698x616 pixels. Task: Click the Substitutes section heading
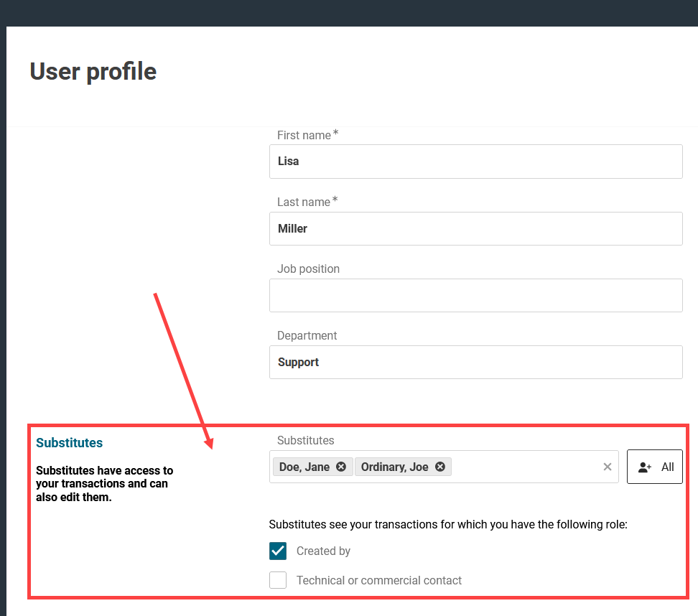pyautogui.click(x=70, y=443)
